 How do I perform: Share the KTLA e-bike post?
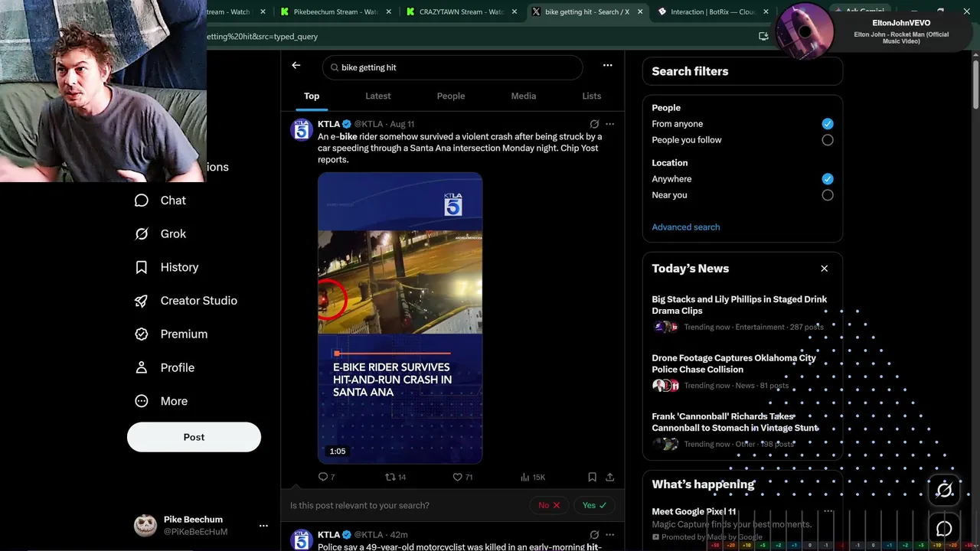pyautogui.click(x=610, y=477)
